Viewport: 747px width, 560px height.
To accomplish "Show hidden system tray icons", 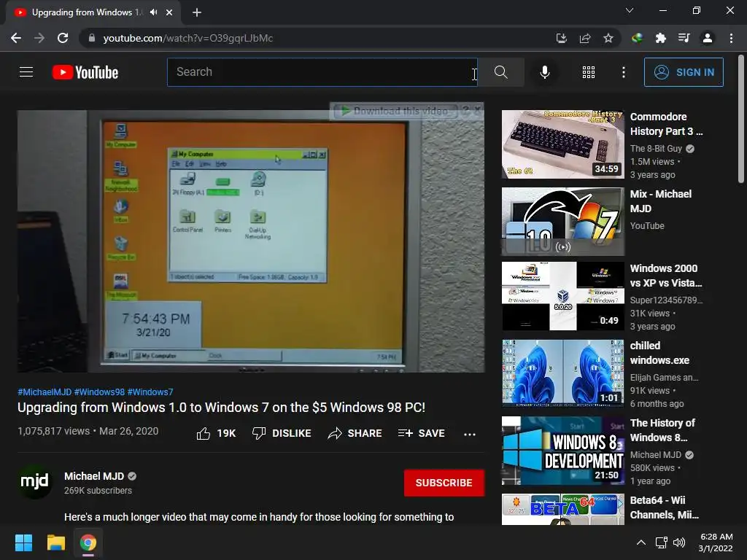I will click(641, 542).
